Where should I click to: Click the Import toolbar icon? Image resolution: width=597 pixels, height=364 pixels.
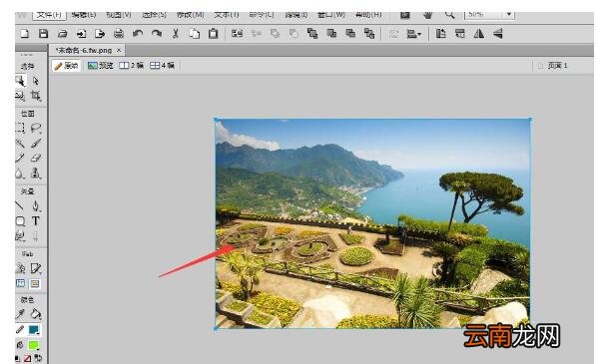click(x=81, y=34)
